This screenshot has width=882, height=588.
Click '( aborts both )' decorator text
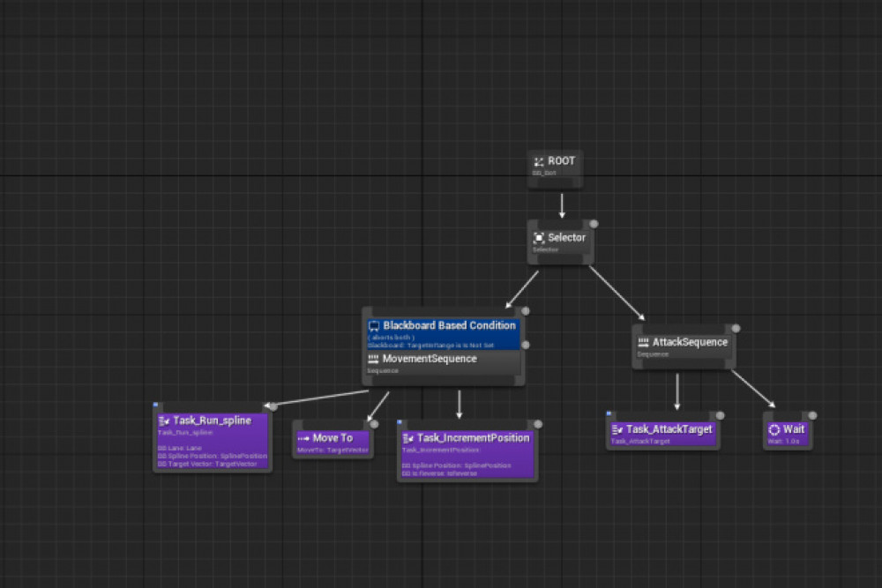[x=391, y=338]
